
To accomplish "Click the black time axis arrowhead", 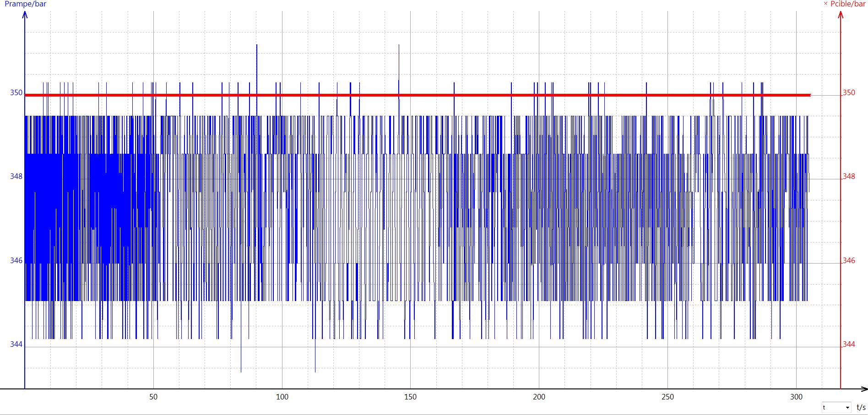I will coord(863,389).
